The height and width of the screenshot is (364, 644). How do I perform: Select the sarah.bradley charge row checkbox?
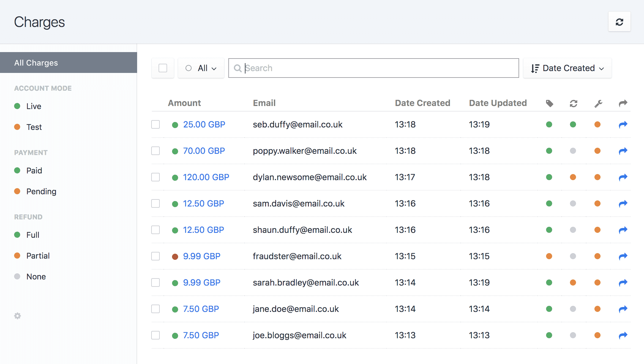pyautogui.click(x=155, y=282)
